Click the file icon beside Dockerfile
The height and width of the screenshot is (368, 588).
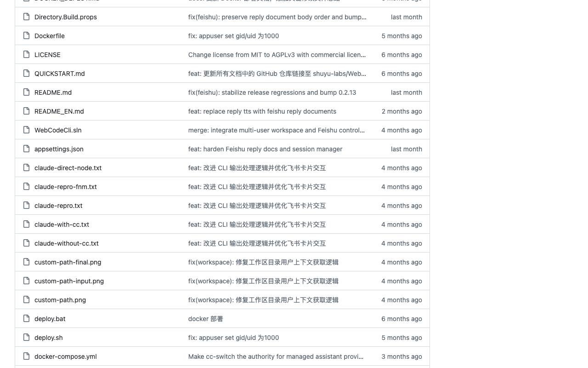point(27,36)
